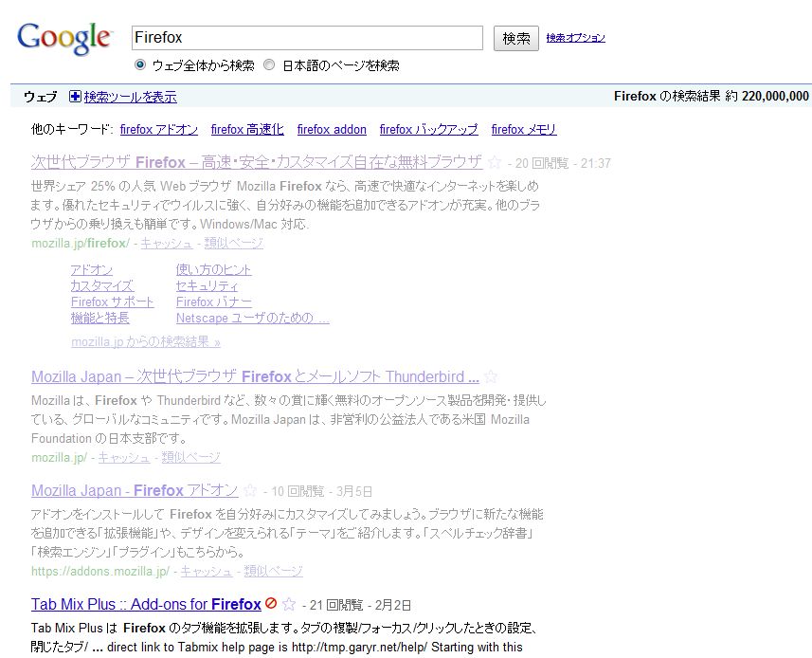The image size is (812, 658).
Task: Click the red block icon beside Tab Mix Plus
Action: click(271, 603)
